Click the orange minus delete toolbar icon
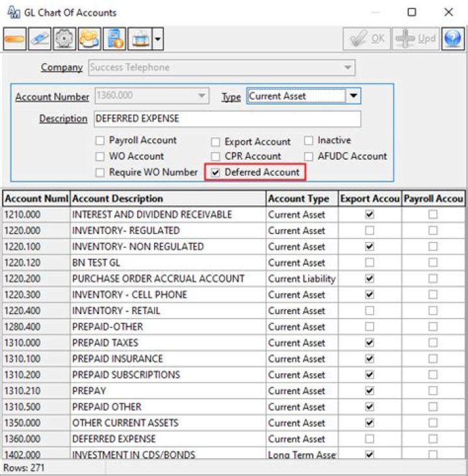The height and width of the screenshot is (476, 468). click(x=14, y=39)
